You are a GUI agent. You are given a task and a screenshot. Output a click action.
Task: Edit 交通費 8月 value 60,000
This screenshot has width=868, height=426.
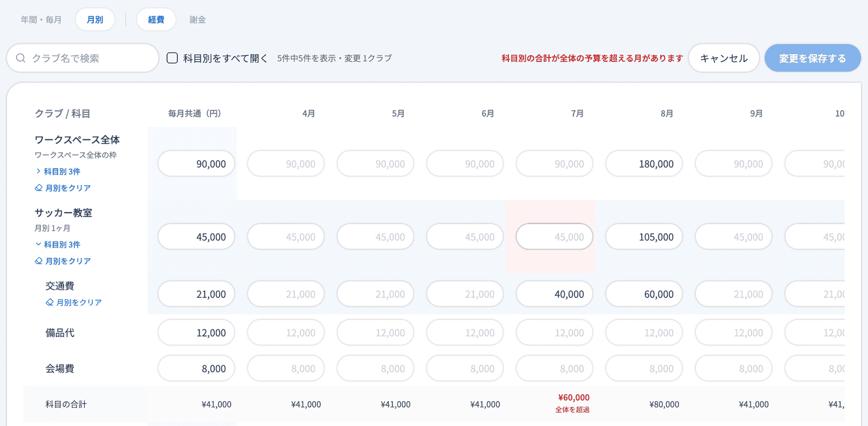(644, 294)
